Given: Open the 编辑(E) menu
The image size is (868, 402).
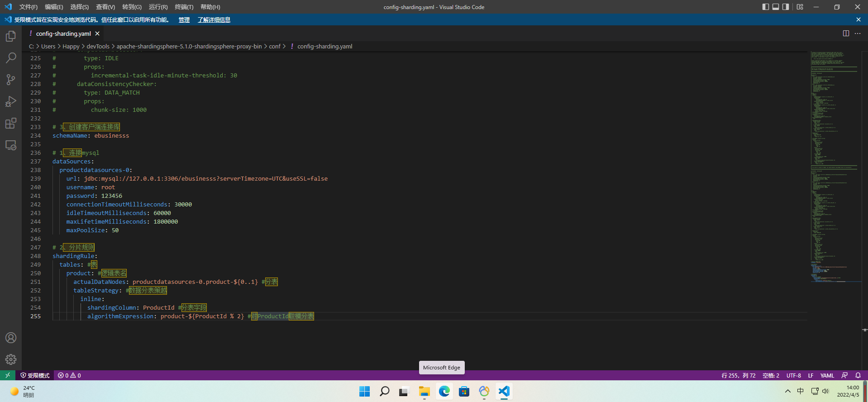Looking at the screenshot, I should coord(54,7).
